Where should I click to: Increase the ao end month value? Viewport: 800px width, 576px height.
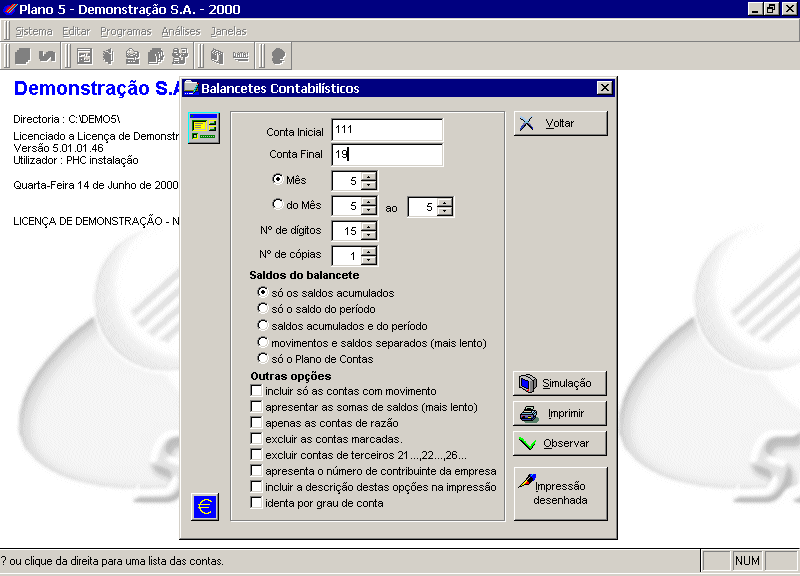445,202
